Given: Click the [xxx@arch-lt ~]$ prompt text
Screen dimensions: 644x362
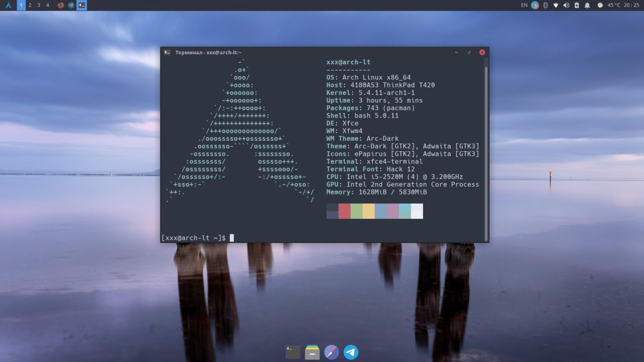Looking at the screenshot, I should pyautogui.click(x=194, y=238).
